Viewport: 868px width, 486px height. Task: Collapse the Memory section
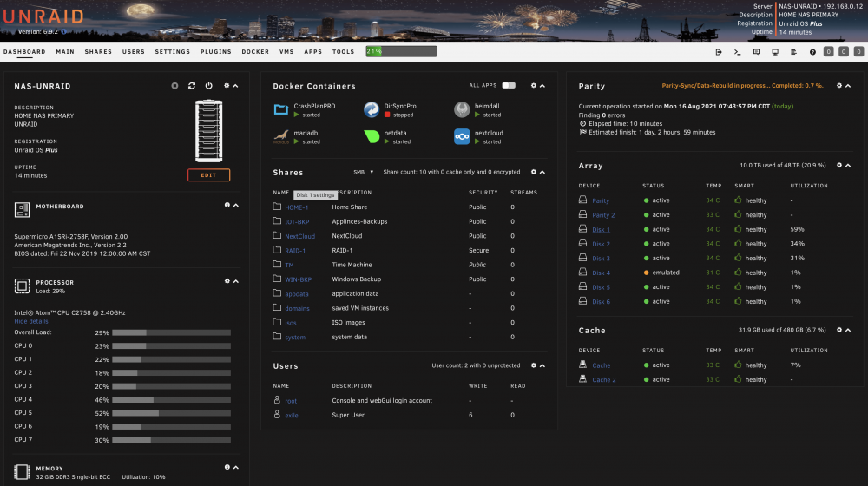[236, 467]
